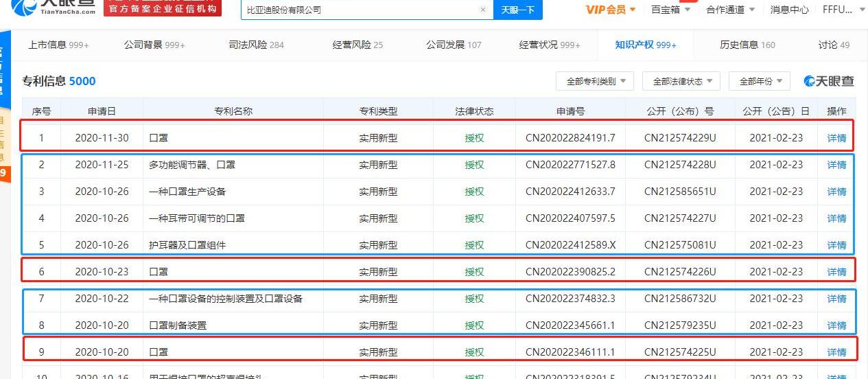Open the VIP会员 dropdown
Viewport: 868px width, 379px height.
coord(611,10)
